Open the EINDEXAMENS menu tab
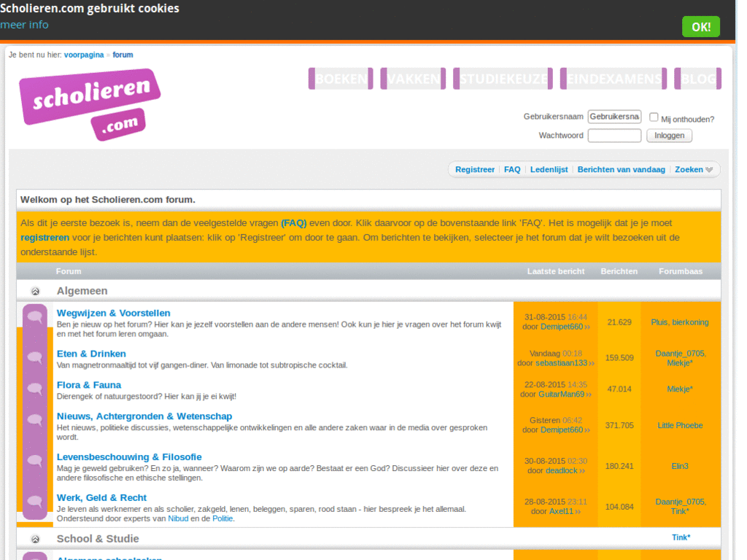Screen dimensions: 747x560 pyautogui.click(x=614, y=79)
